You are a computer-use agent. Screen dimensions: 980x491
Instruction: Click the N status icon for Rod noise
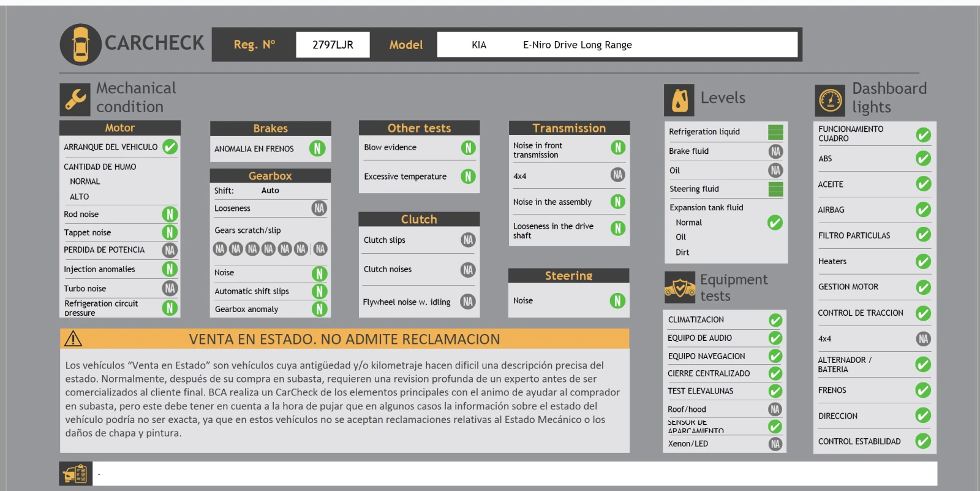click(170, 214)
